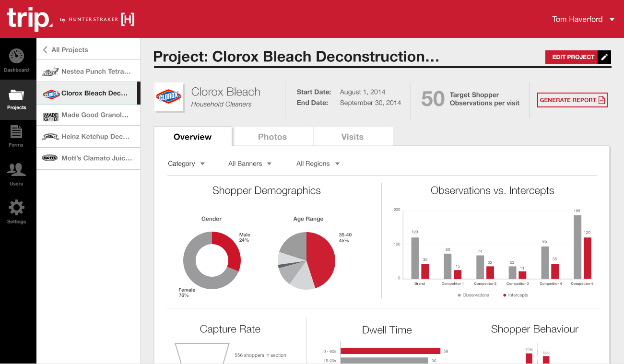
Task: Click the Competitor 5 intercepts bar labeled 120
Action: pyautogui.click(x=587, y=258)
